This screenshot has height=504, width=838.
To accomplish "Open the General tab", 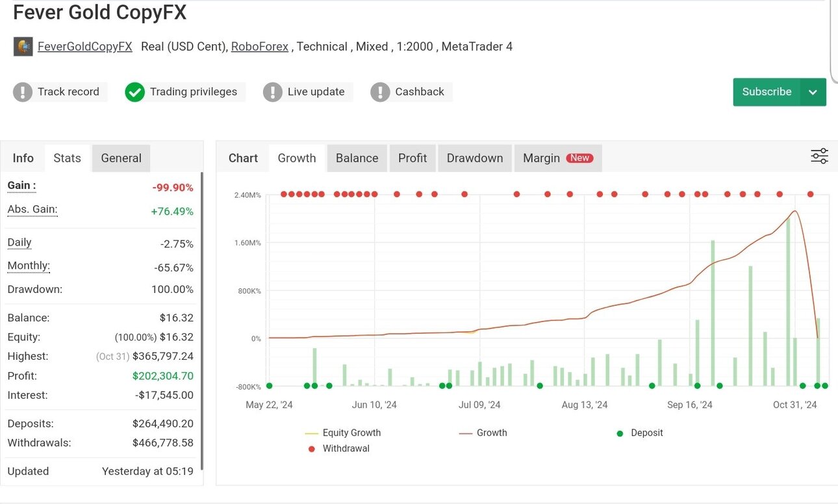I will click(121, 158).
